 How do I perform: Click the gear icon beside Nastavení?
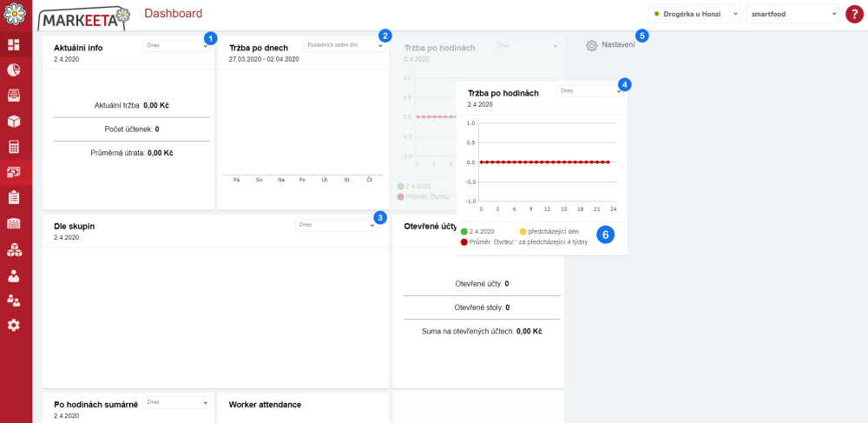pos(592,45)
